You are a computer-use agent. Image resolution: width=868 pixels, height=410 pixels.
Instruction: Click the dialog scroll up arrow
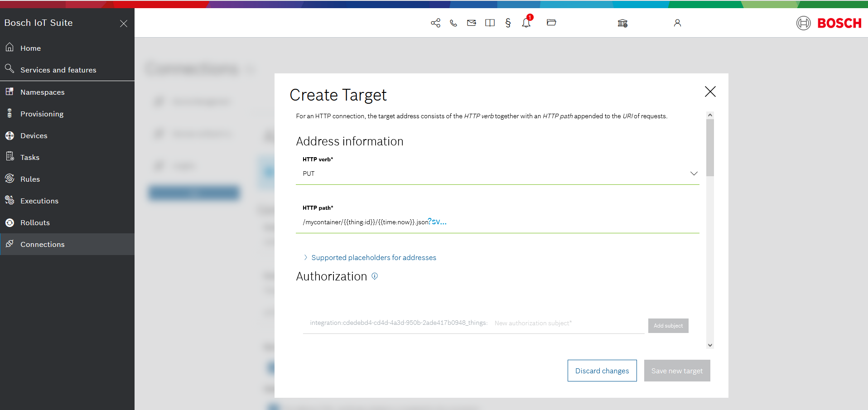[x=710, y=115]
